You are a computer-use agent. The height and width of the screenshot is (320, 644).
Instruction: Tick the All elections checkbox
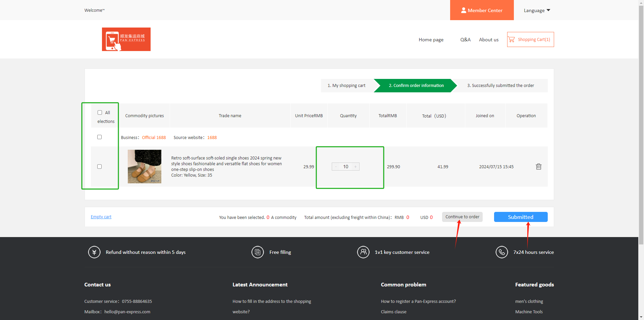tap(100, 112)
